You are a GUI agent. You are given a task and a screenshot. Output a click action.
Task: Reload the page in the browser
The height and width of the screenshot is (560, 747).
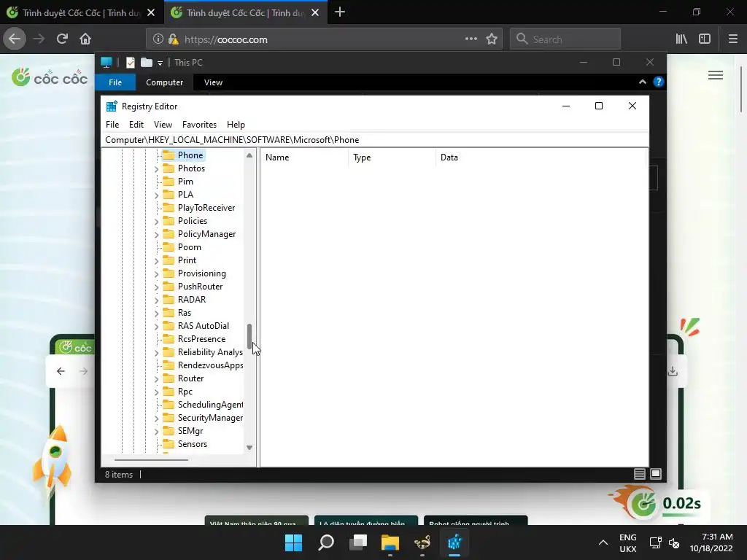pyautogui.click(x=62, y=39)
